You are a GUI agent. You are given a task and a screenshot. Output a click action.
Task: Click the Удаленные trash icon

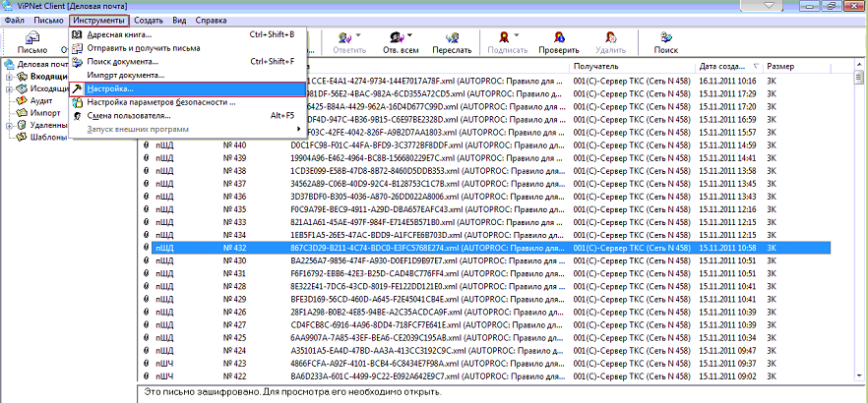22,126
